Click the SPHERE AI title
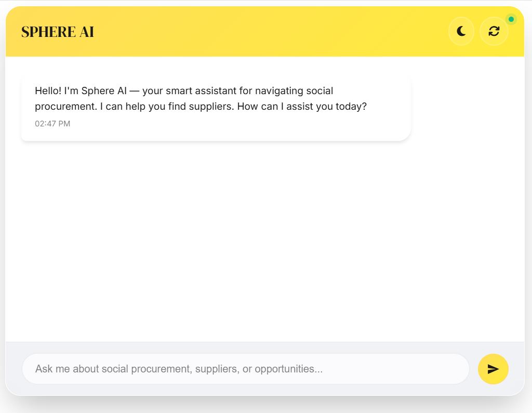 (x=58, y=32)
